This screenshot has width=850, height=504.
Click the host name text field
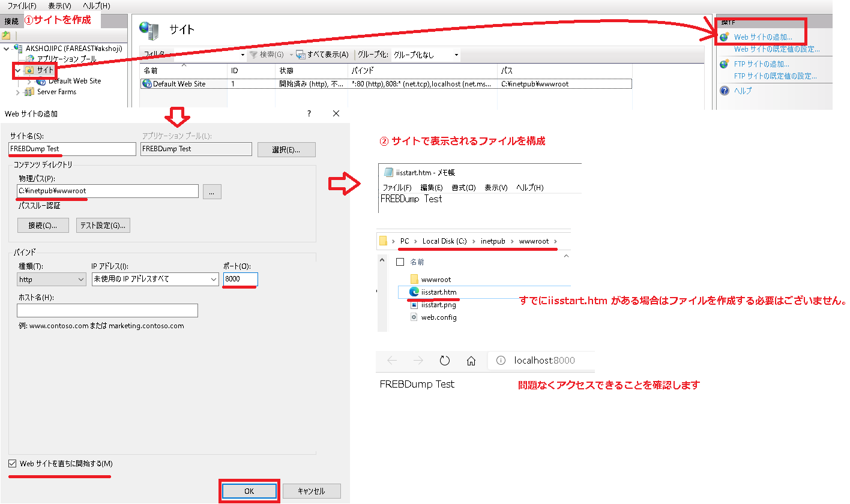click(107, 310)
